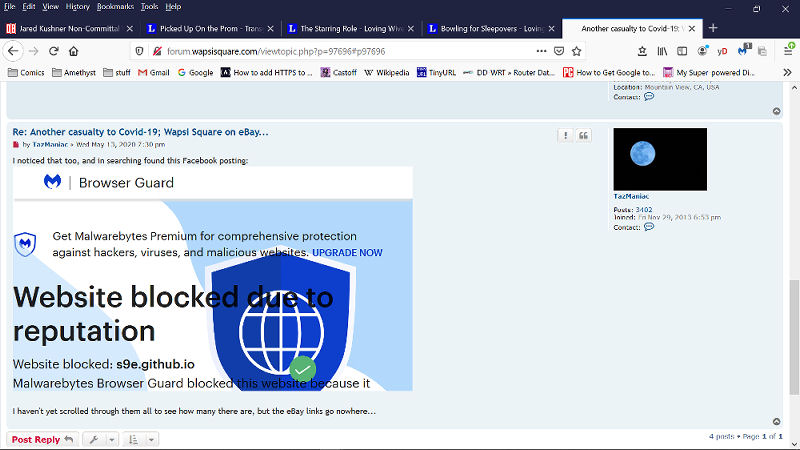Open the File menu
The image size is (800, 450).
(9, 7)
